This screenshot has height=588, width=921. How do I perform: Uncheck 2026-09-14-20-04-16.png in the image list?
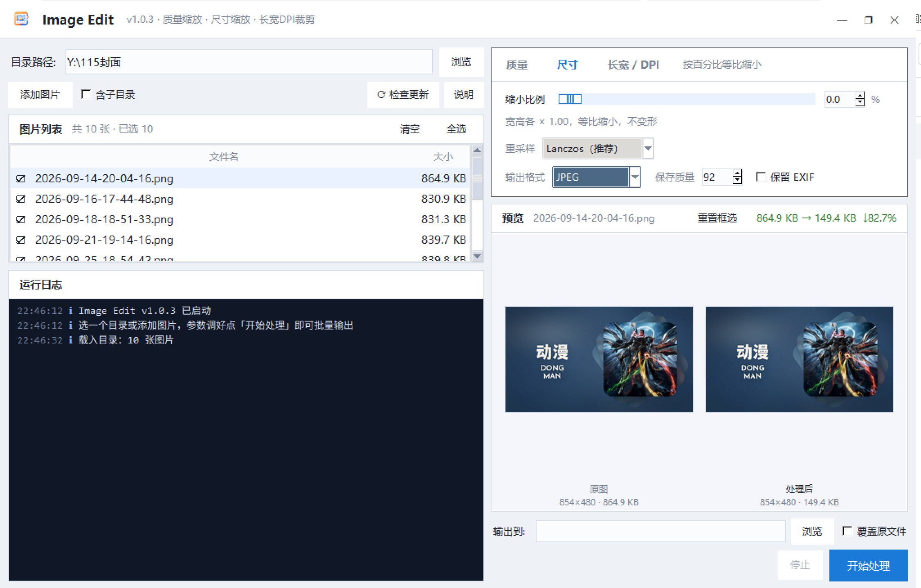click(21, 179)
